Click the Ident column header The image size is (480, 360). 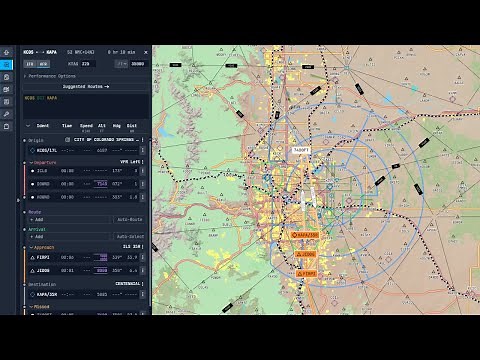[x=43, y=126]
